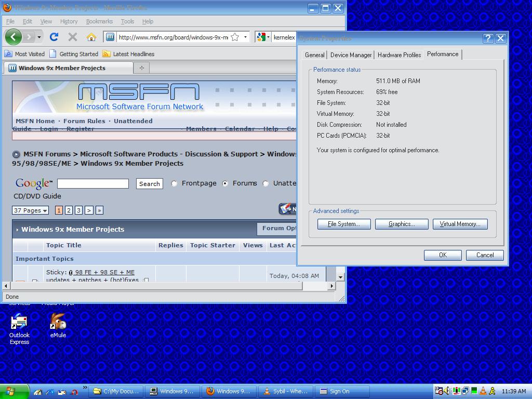This screenshot has height=399, width=532.
Task: Launch the eMule desktop shortcut
Action: pos(58,326)
